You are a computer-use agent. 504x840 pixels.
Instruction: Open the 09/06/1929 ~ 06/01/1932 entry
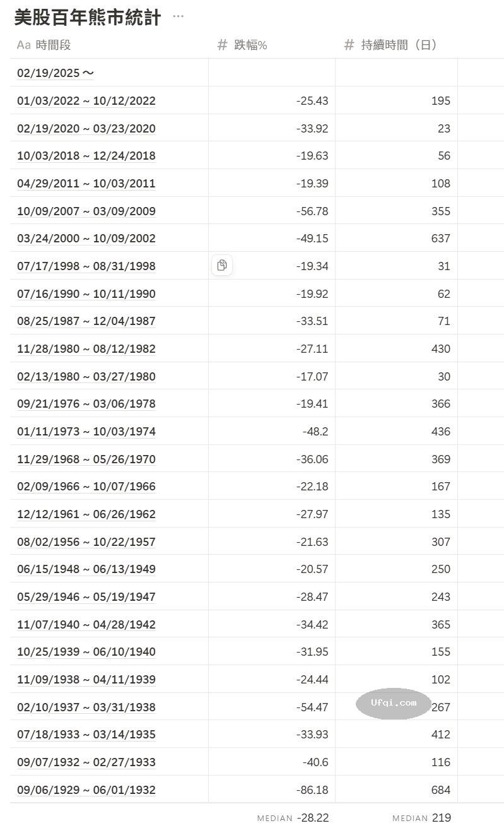pyautogui.click(x=86, y=790)
